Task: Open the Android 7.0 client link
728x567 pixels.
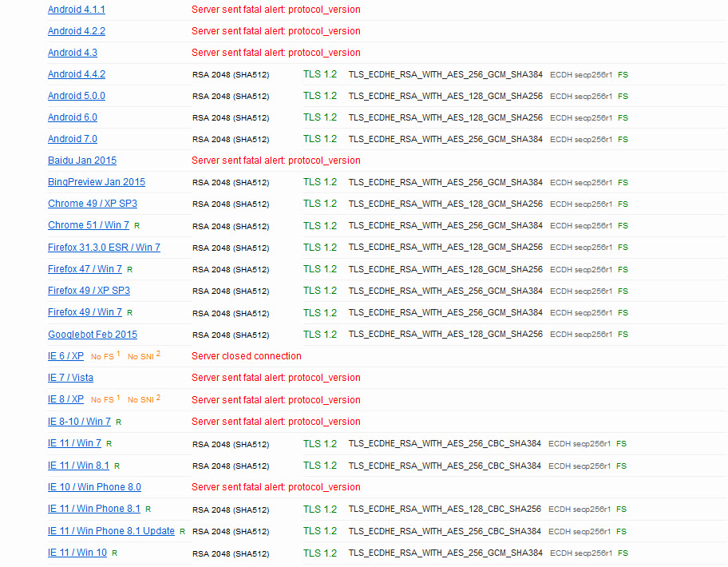Action: (x=73, y=139)
